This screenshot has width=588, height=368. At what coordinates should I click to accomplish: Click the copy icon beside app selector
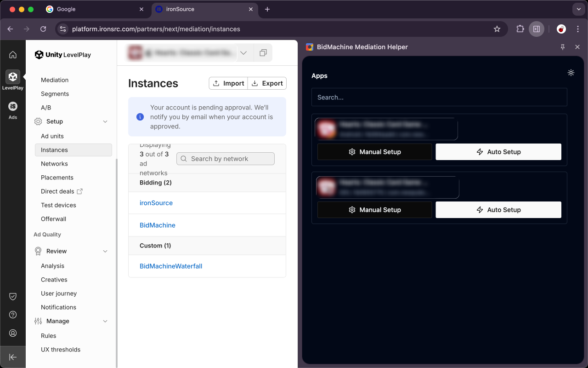[263, 53]
